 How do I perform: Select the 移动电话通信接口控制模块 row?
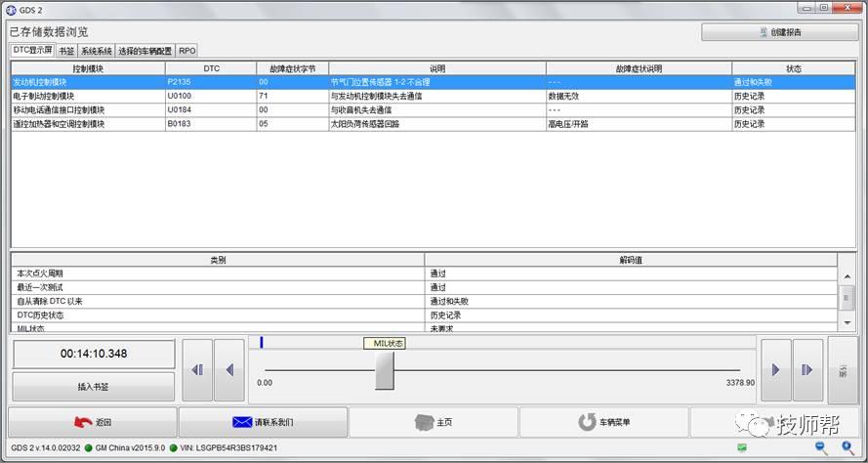(434, 110)
